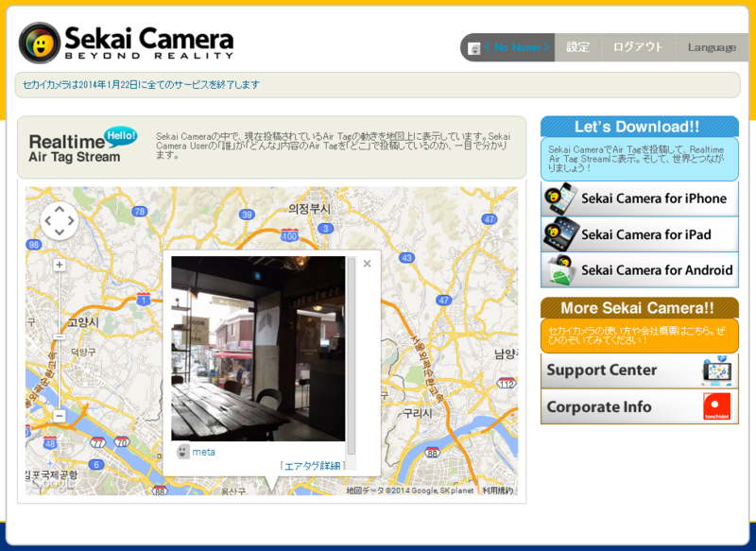Click the Google logo on map
Viewport: 756px width, 551px height.
tap(52, 482)
